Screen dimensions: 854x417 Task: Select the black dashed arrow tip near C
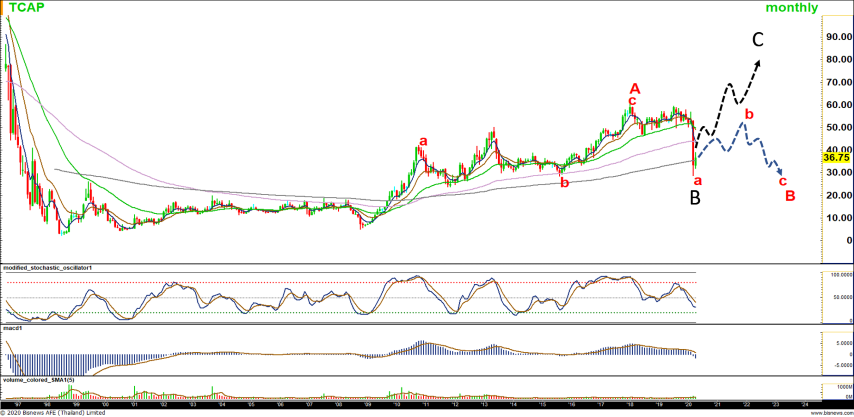pos(757,63)
